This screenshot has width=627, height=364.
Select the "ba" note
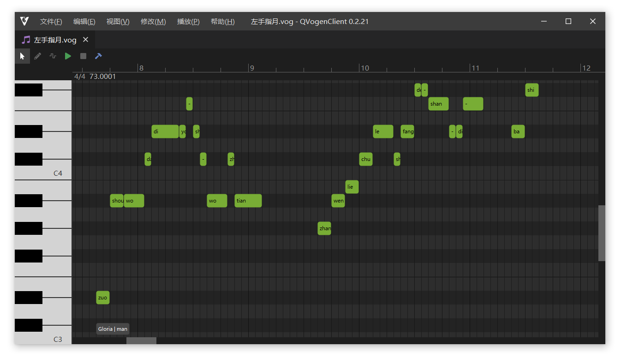518,131
